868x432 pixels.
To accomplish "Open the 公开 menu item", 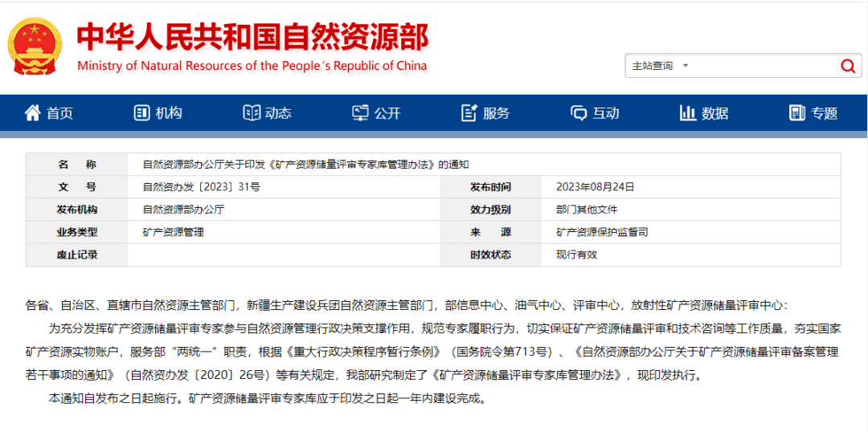I will click(x=376, y=113).
